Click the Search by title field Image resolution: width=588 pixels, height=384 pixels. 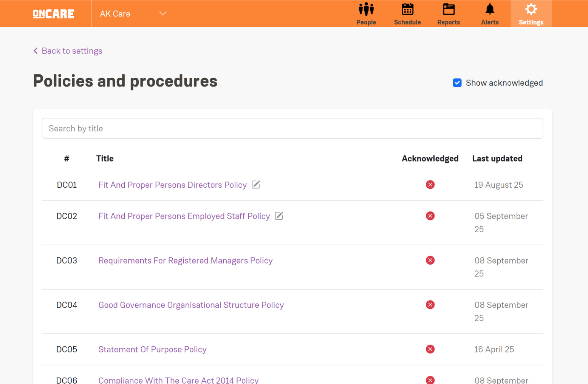[292, 128]
